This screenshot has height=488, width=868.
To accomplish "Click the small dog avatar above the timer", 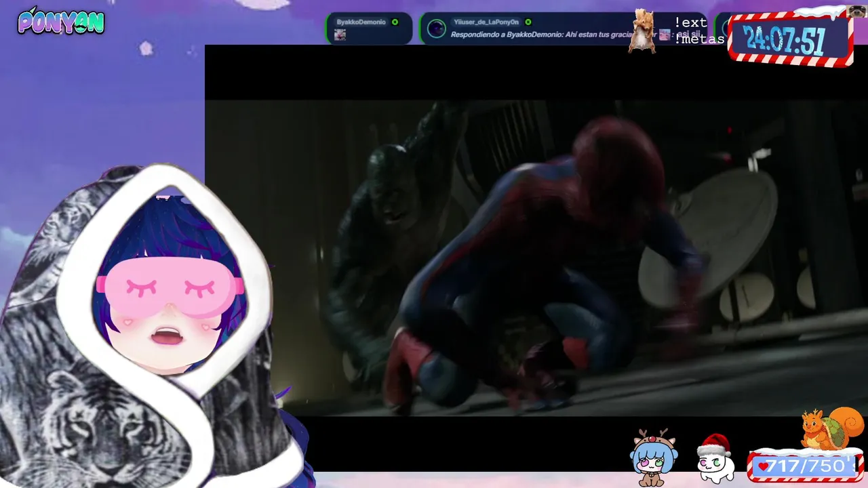I will click(x=856, y=11).
